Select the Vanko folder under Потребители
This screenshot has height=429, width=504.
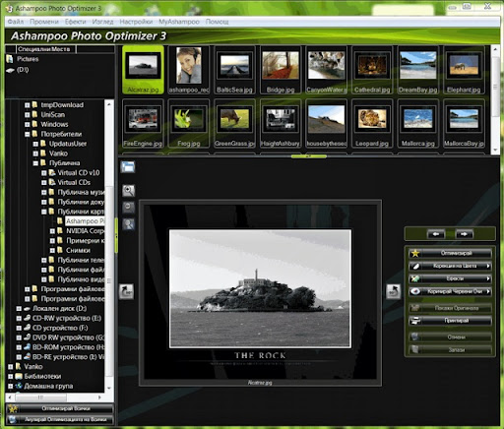(58, 153)
